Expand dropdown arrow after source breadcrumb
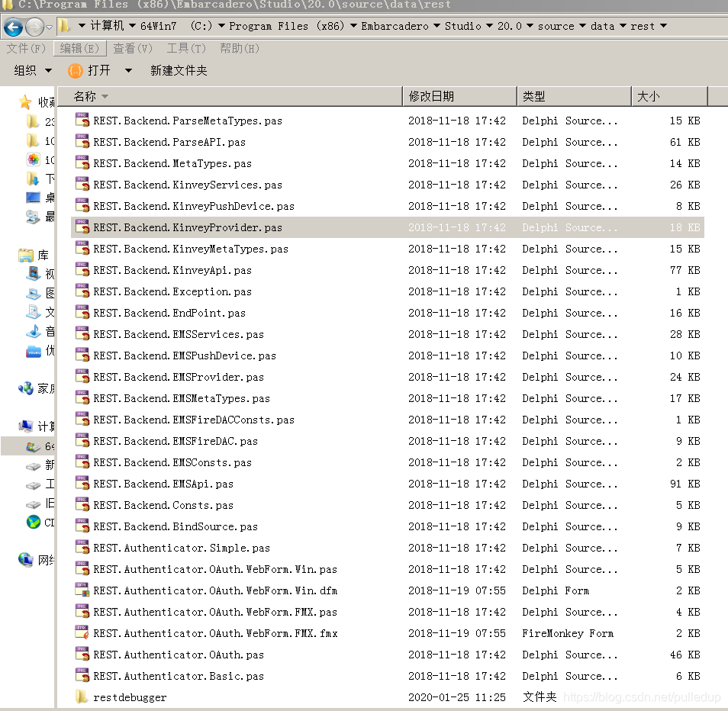The width and height of the screenshot is (728, 711). pos(583,26)
